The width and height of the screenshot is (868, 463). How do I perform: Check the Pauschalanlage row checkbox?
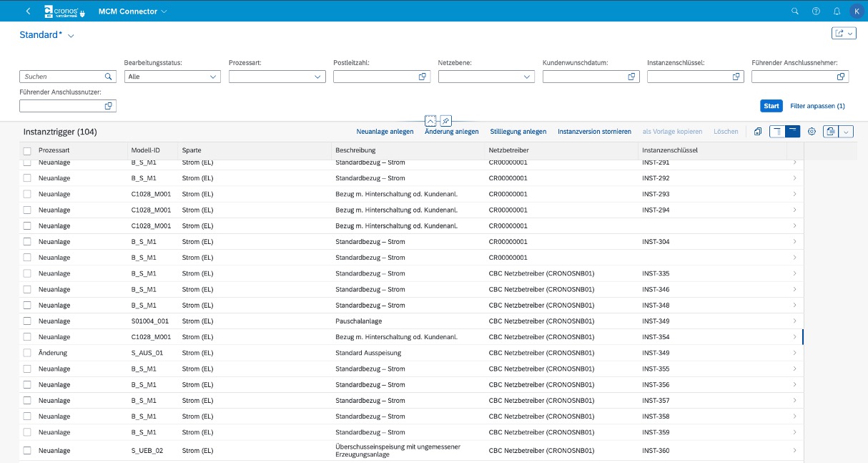tap(27, 321)
